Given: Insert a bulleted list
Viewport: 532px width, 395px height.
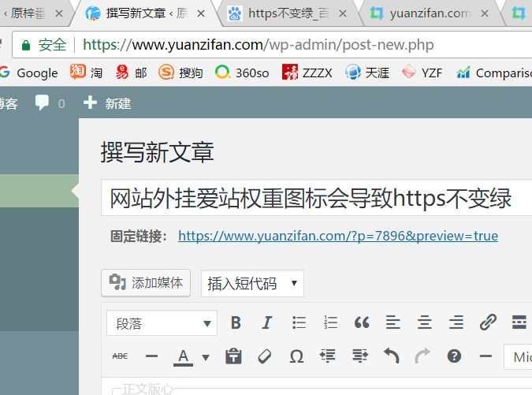Looking at the screenshot, I should click(299, 322).
